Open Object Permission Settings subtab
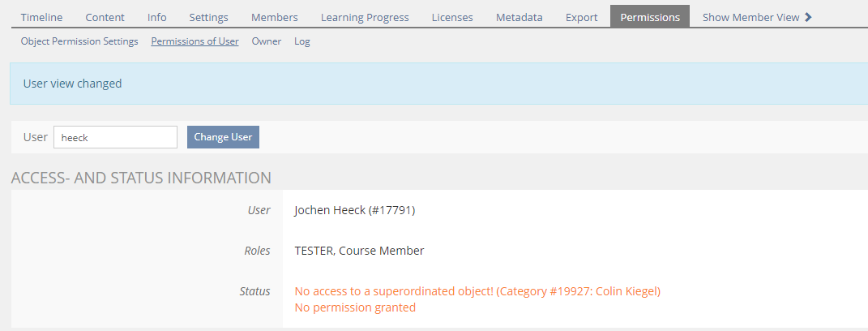The image size is (868, 331). (79, 41)
